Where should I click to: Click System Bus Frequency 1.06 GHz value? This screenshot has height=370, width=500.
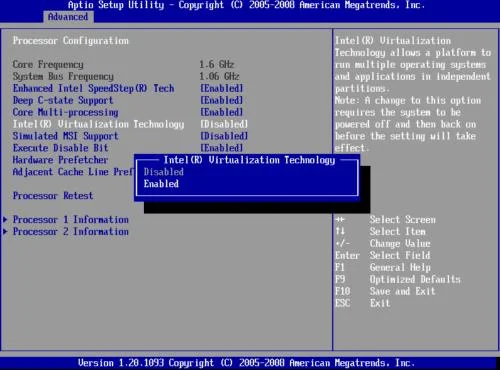click(219, 76)
